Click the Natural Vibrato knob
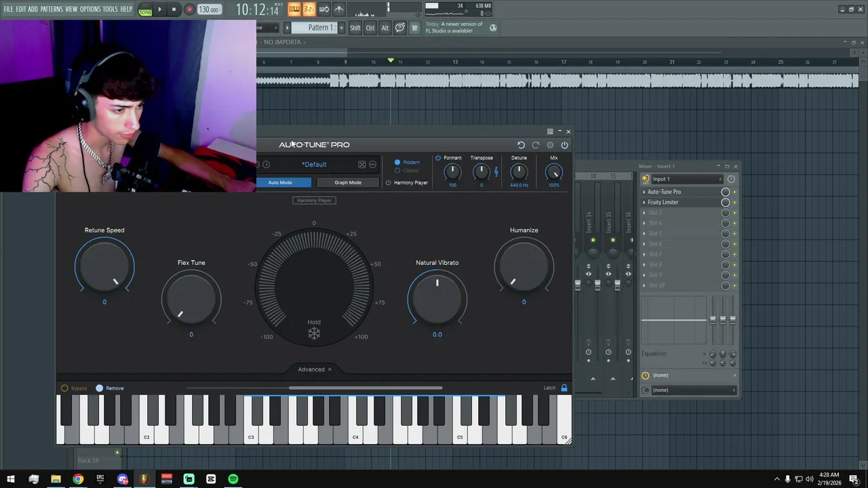Viewport: 868px width, 488px height. coord(437,298)
